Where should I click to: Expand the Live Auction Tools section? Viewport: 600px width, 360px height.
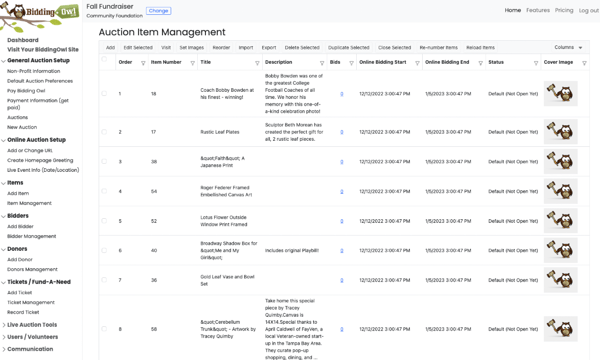32,325
